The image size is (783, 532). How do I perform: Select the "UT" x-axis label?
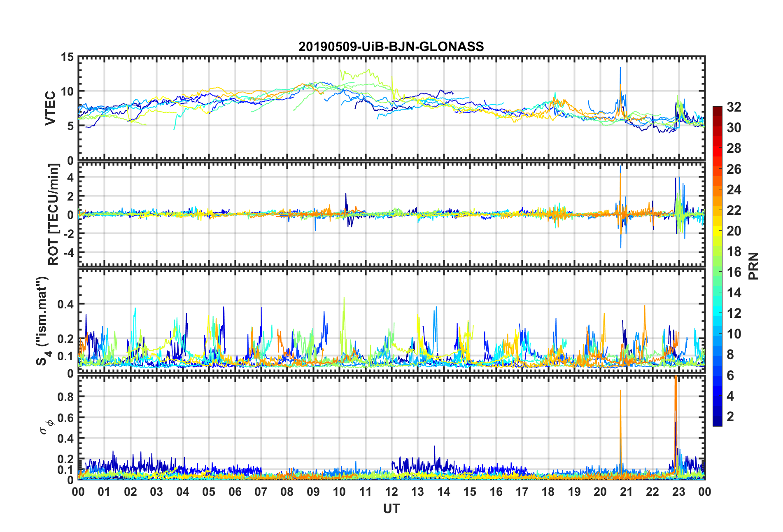click(391, 509)
